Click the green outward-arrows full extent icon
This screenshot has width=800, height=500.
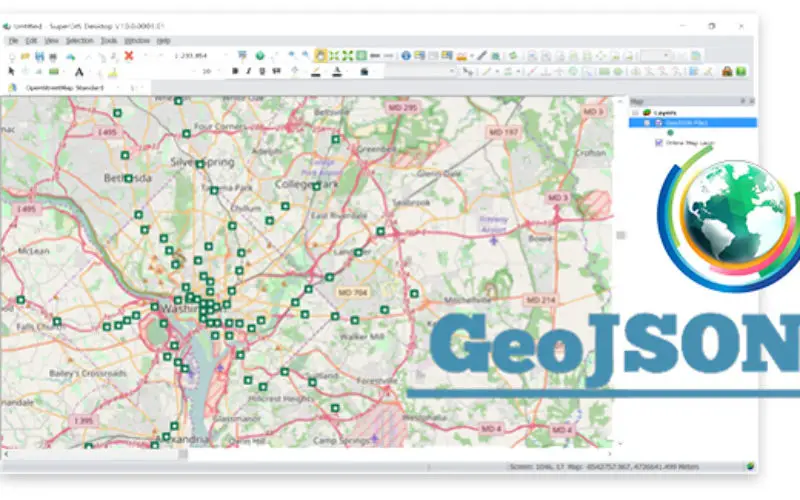(347, 55)
